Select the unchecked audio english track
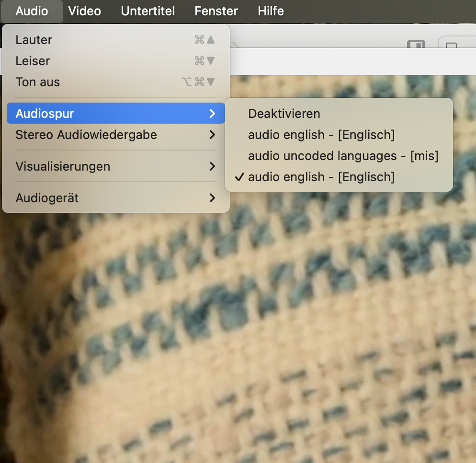Image resolution: width=476 pixels, height=463 pixels. (x=339, y=135)
